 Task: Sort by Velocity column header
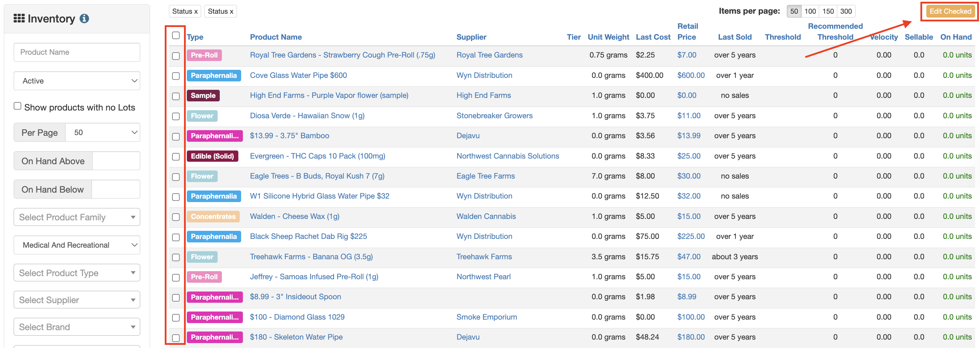pyautogui.click(x=884, y=37)
